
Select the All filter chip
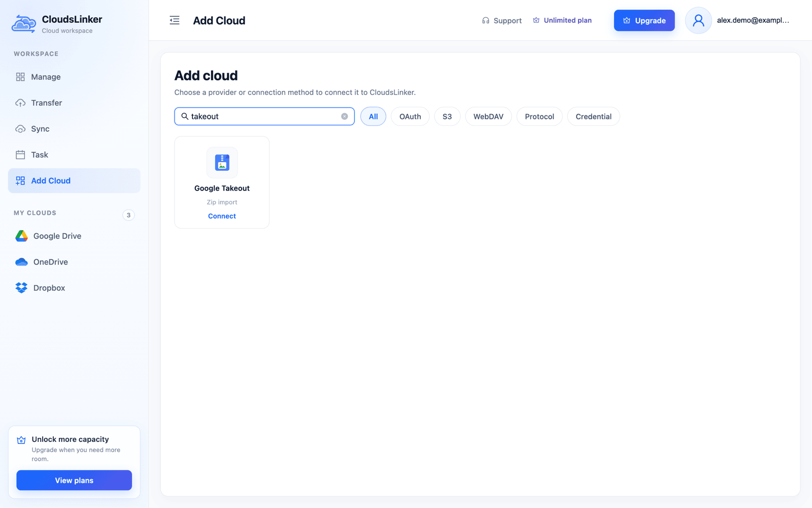(374, 116)
